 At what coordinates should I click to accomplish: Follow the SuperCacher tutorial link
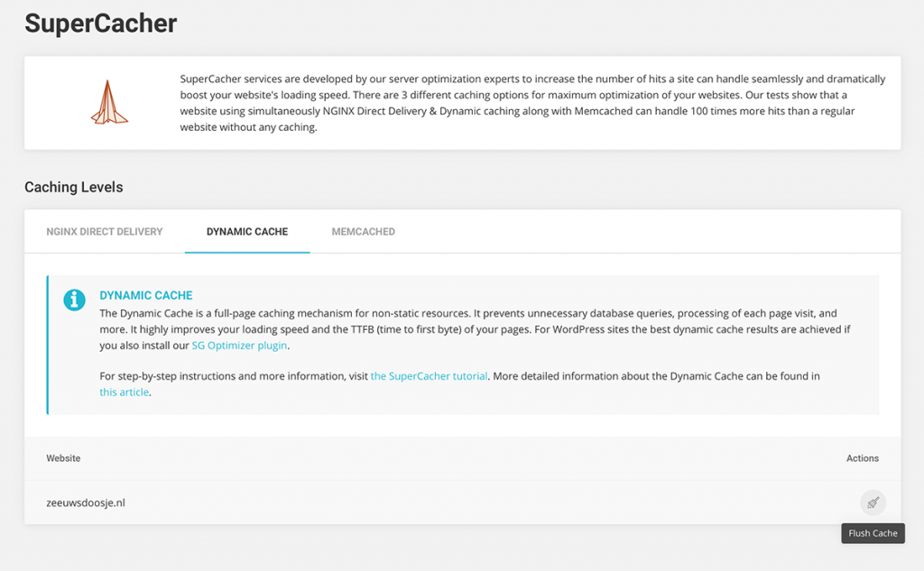[429, 376]
